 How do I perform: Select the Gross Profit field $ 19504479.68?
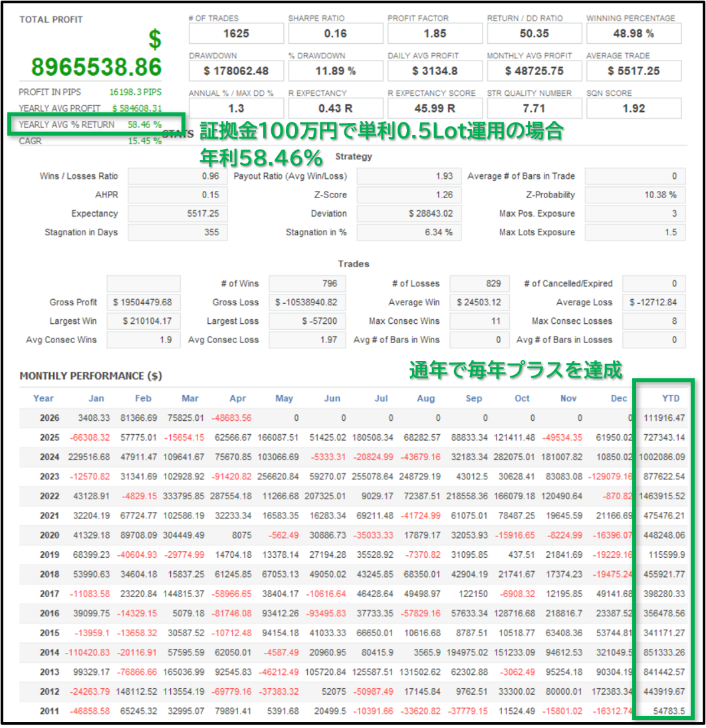(144, 303)
